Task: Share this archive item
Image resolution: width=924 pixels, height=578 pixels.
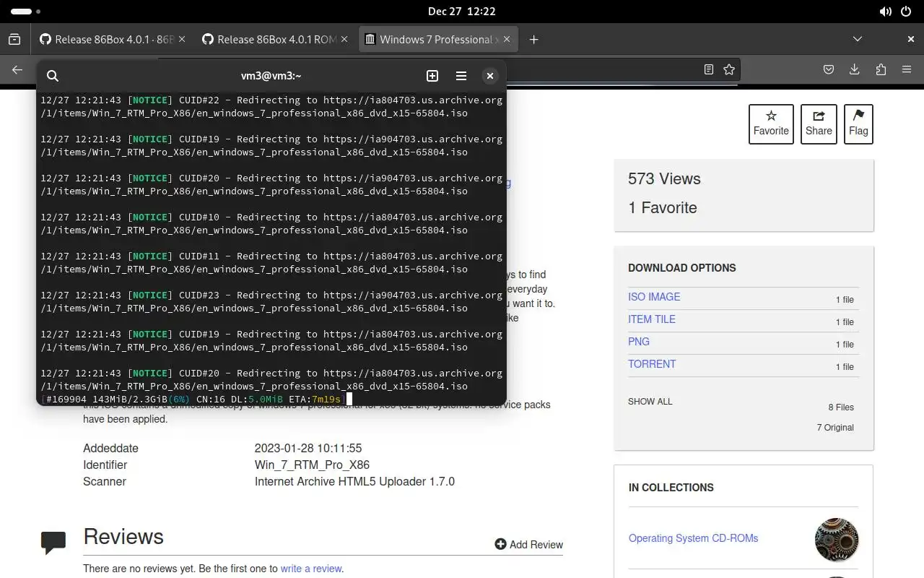Action: point(819,124)
